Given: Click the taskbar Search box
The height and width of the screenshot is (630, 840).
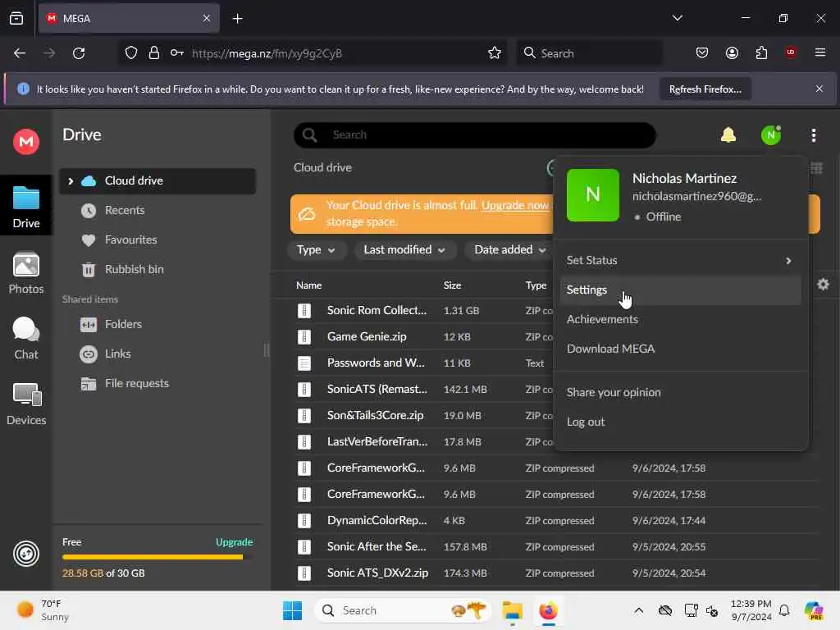Looking at the screenshot, I should pyautogui.click(x=403, y=610).
